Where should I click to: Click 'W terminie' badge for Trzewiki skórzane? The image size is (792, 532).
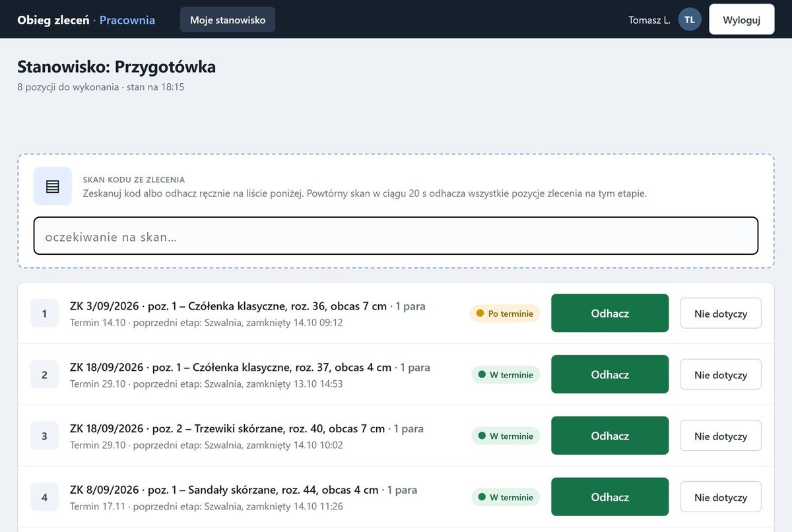506,436
